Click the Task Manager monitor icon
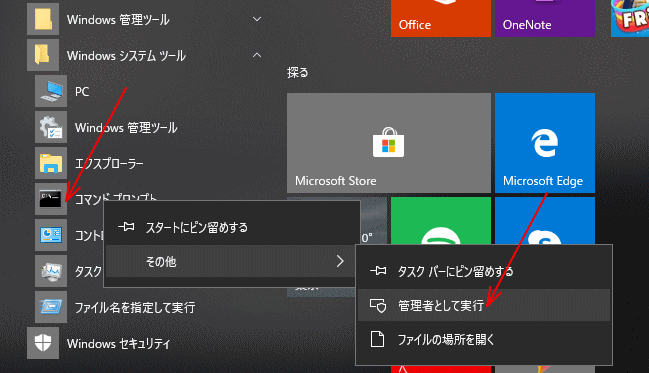 click(x=51, y=271)
